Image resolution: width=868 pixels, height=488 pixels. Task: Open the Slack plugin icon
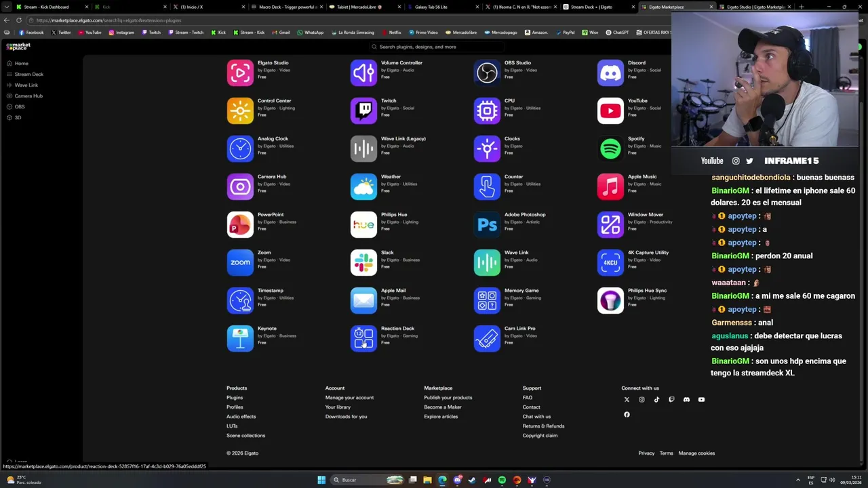coord(363,262)
